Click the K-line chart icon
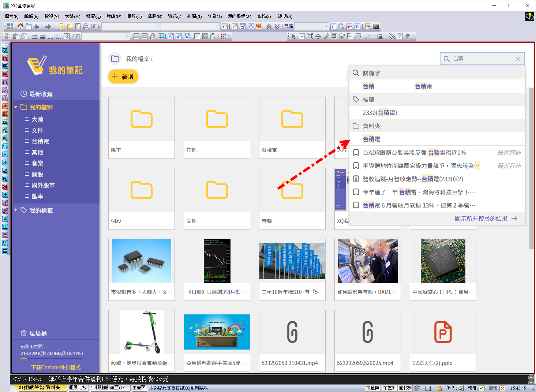Viewport: 536px width, 392px height. [x=357, y=26]
